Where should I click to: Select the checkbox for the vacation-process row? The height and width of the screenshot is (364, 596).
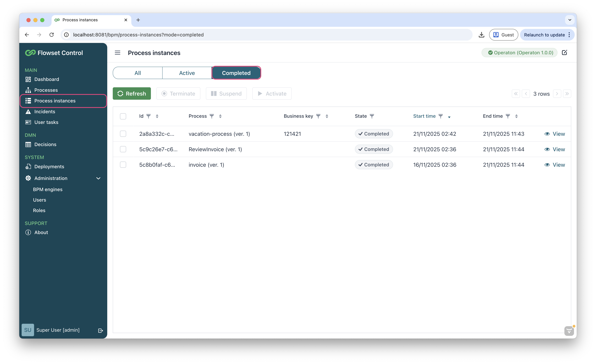click(123, 134)
